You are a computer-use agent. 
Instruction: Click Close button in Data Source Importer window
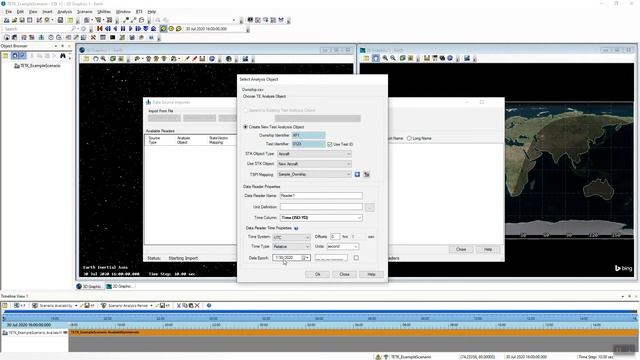(x=461, y=249)
